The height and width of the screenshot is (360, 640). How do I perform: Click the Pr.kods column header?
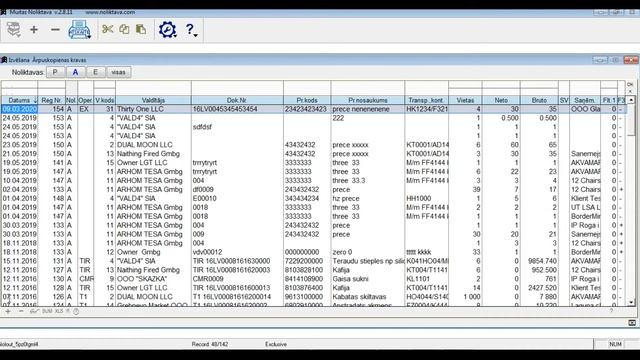click(307, 100)
